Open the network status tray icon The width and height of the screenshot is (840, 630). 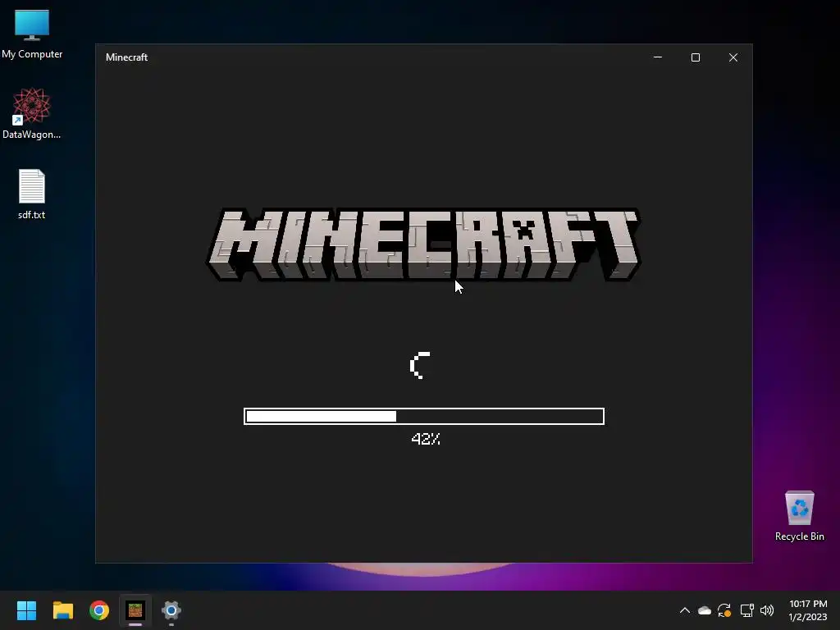click(x=746, y=610)
